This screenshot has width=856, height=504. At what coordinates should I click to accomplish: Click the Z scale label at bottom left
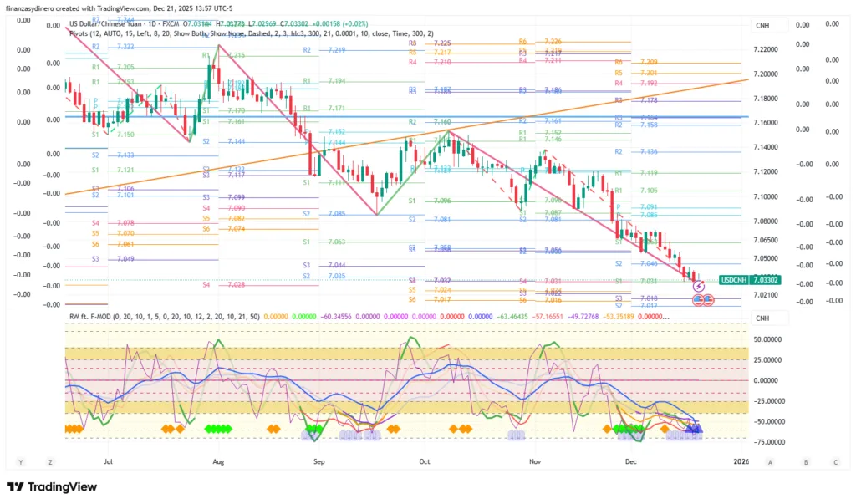tap(51, 461)
